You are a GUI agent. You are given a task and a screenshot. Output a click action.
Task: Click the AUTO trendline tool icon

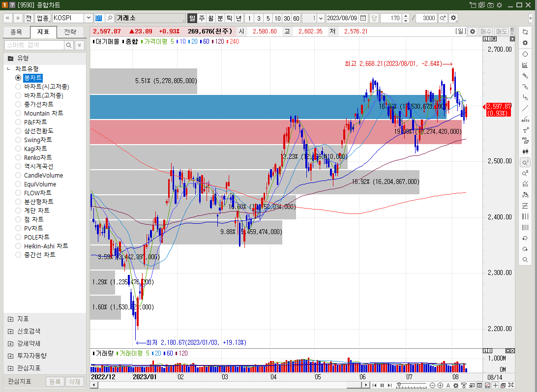[x=525, y=120]
